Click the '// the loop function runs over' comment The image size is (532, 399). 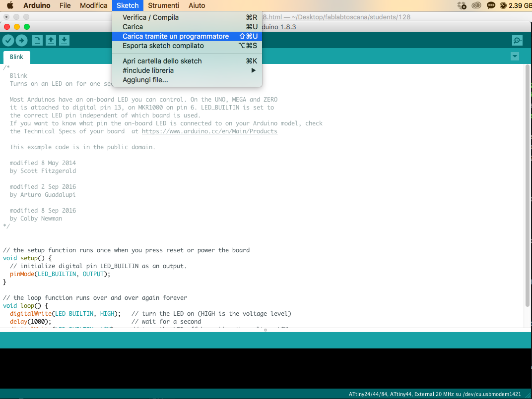95,298
